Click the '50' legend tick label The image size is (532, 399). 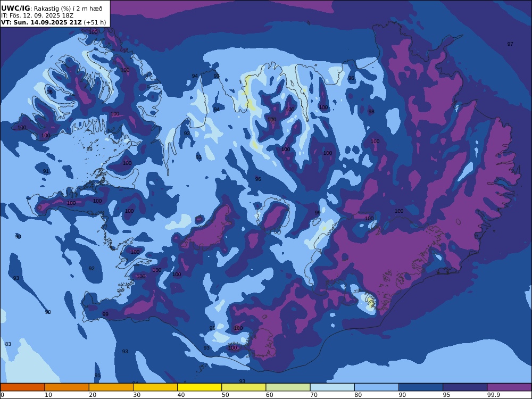[x=225, y=395]
